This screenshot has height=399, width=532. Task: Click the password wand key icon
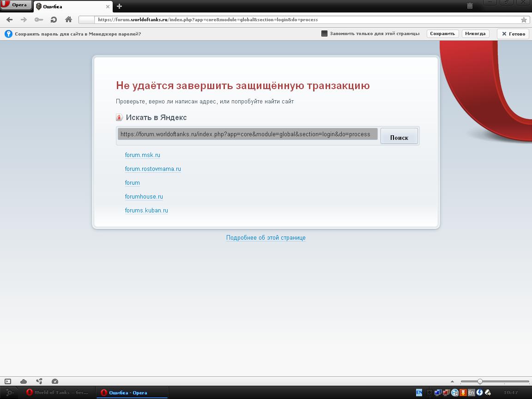click(x=39, y=20)
